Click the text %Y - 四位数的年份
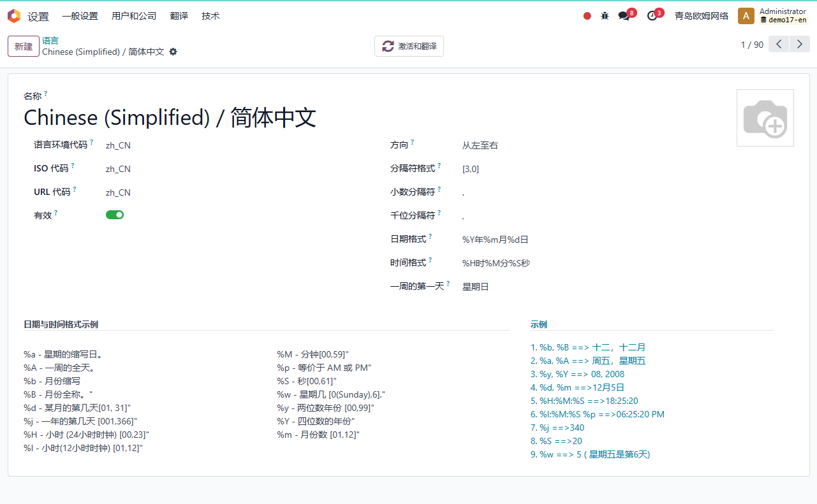This screenshot has width=817, height=504. [x=316, y=421]
